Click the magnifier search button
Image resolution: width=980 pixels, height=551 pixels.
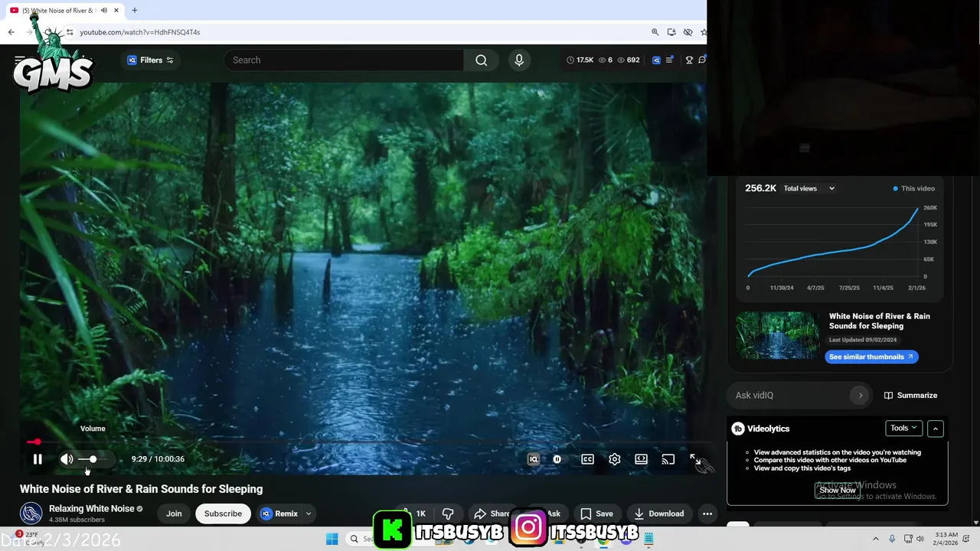481,60
